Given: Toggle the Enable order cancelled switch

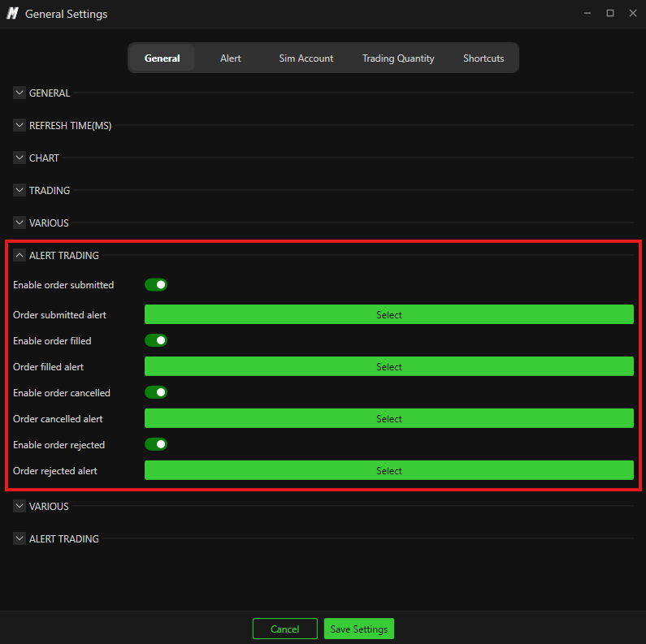Looking at the screenshot, I should point(156,392).
